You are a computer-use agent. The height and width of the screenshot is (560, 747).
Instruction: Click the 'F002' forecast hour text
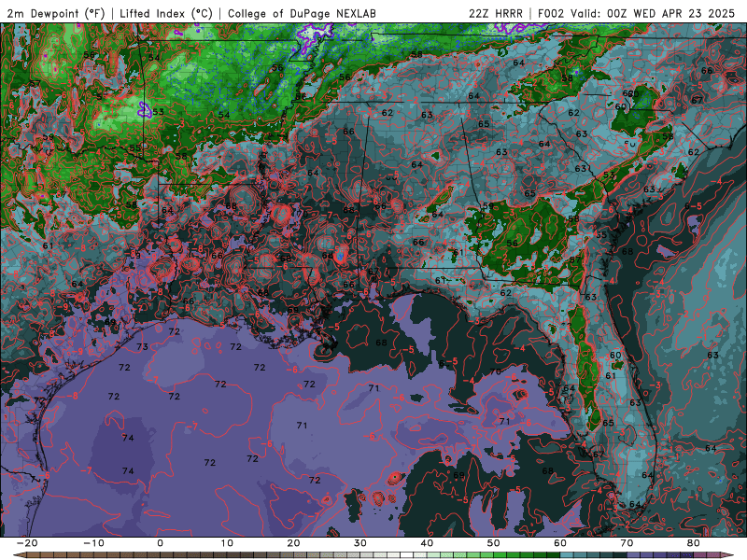tap(552, 13)
